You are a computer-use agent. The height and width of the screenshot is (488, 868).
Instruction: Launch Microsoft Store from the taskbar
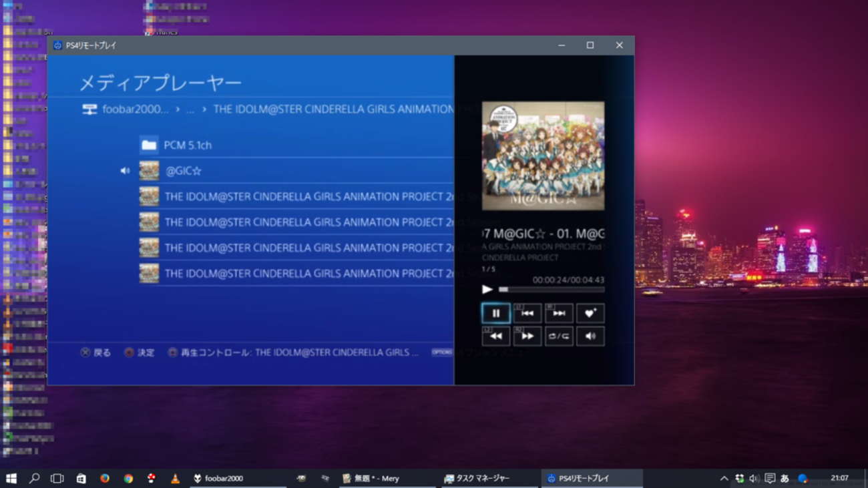coord(81,478)
